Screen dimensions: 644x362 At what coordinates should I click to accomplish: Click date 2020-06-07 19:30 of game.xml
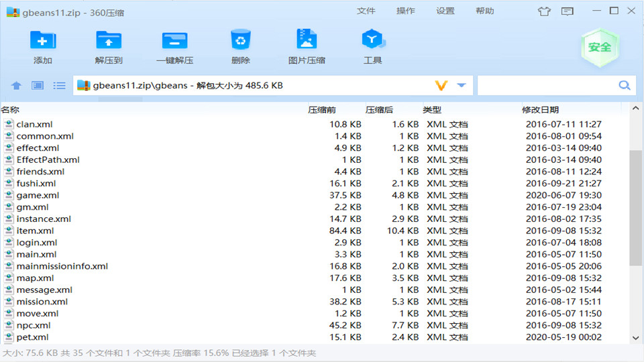click(563, 195)
